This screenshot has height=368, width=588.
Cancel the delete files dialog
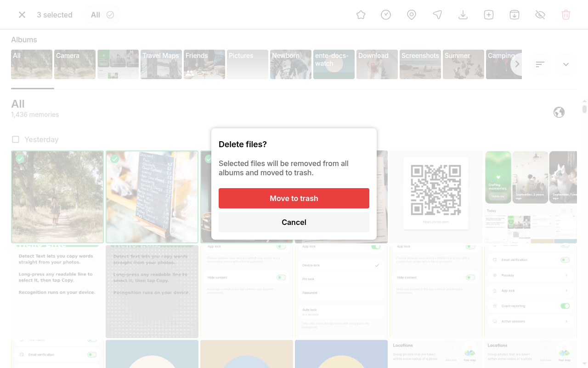[x=294, y=222]
